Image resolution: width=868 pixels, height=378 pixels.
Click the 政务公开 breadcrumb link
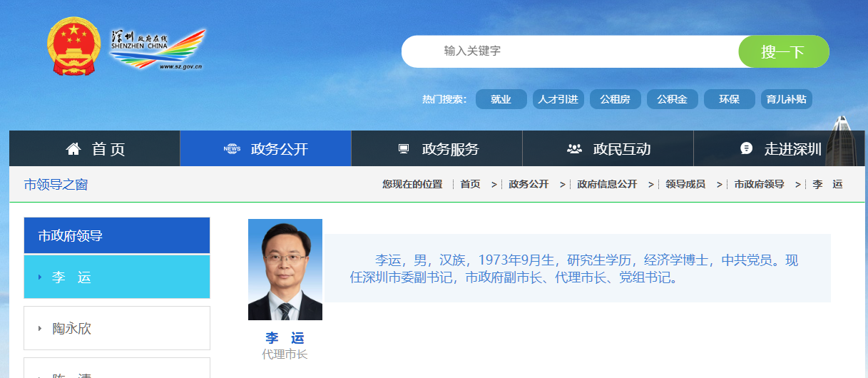pyautogui.click(x=529, y=184)
